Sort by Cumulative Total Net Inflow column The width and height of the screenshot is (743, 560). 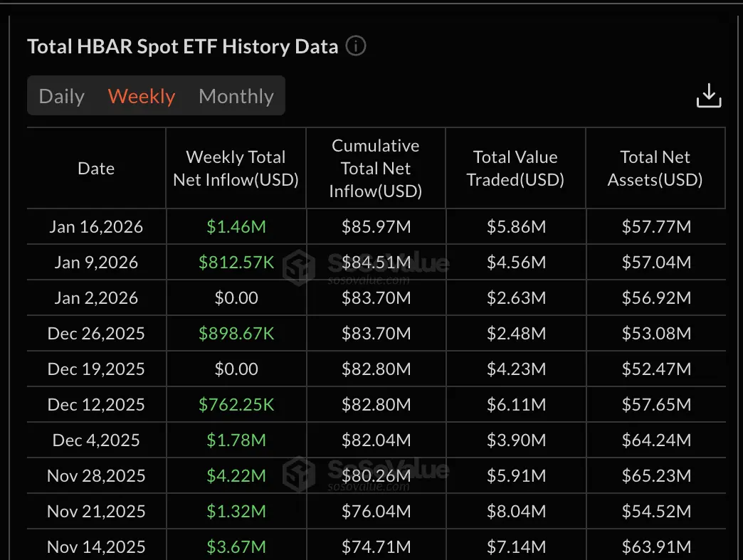(x=375, y=168)
